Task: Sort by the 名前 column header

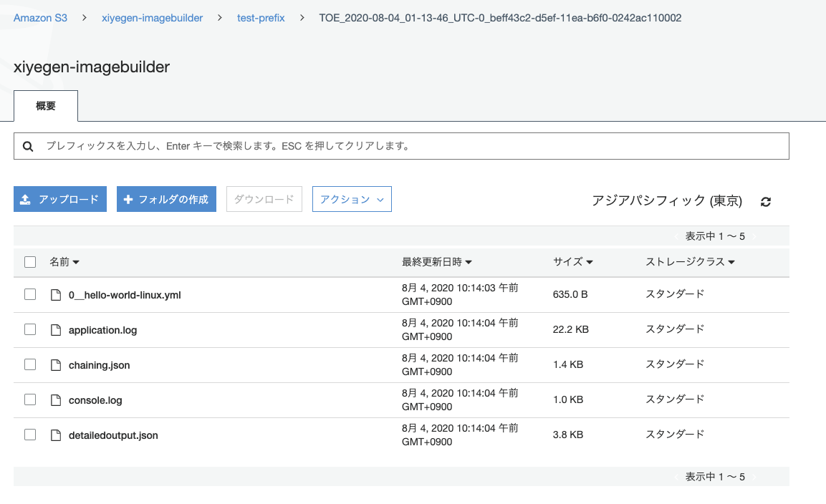Action: 64,262
